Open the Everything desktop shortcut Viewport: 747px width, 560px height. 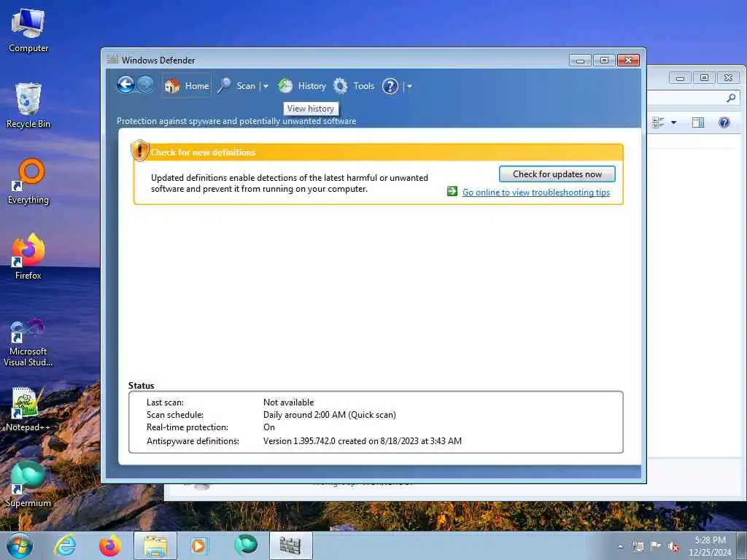[28, 182]
